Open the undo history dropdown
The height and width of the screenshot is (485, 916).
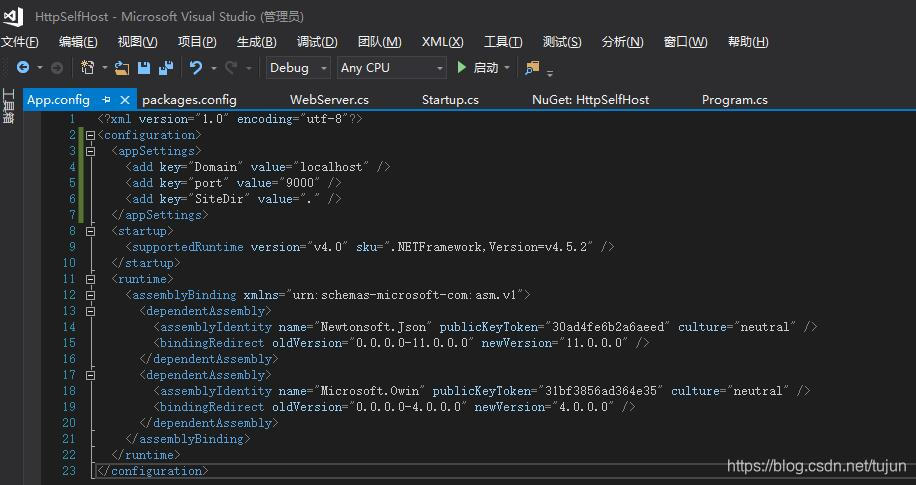pyautogui.click(x=213, y=68)
